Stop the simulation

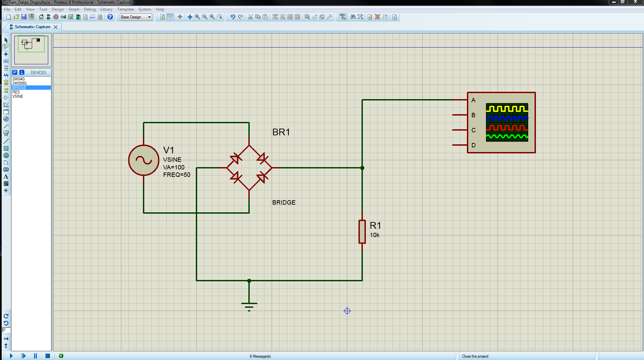[x=48, y=356]
